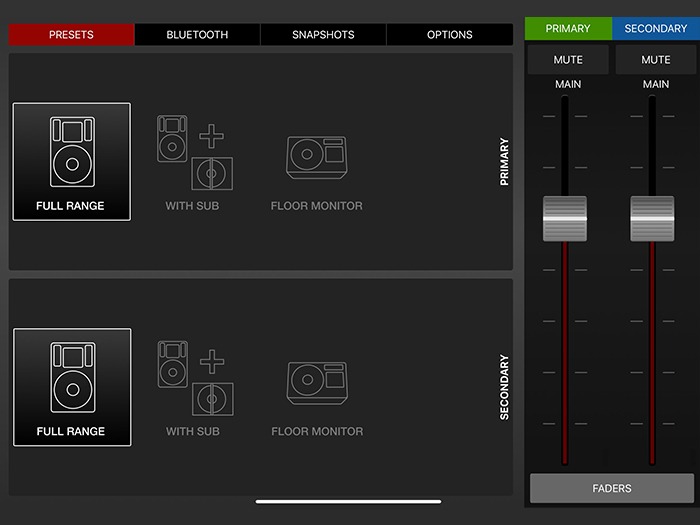This screenshot has width=700, height=525.
Task: Tap the home indicator bar at bottom
Action: (348, 501)
